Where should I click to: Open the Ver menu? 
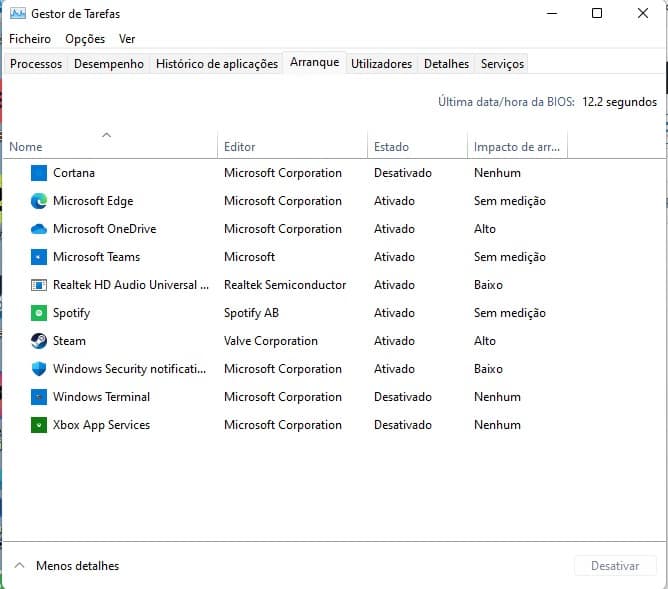(x=127, y=39)
